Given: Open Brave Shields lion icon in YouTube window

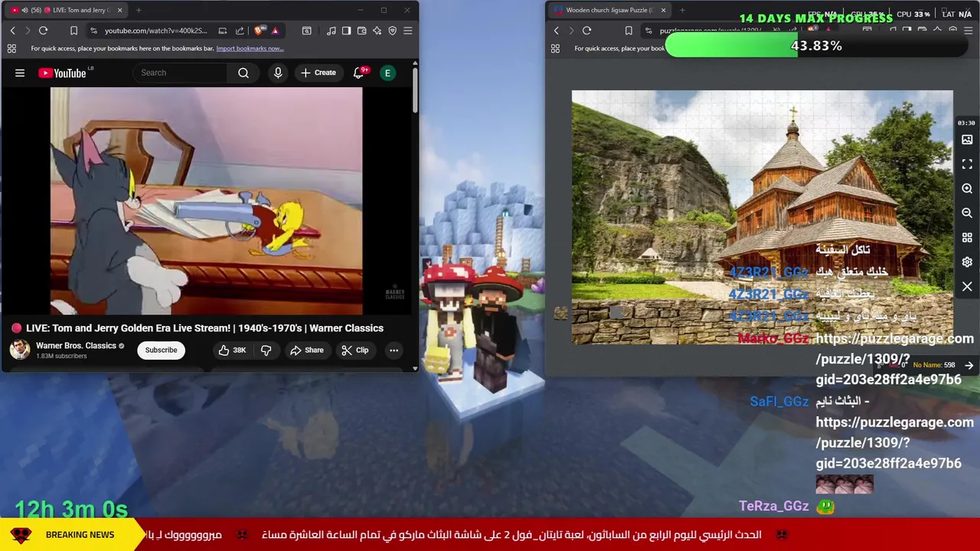Looking at the screenshot, I should coord(259,31).
